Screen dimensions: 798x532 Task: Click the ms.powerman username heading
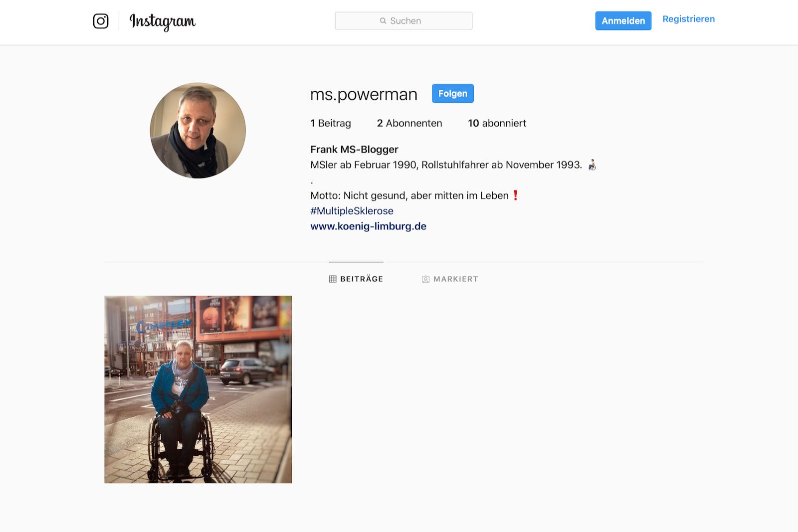pos(364,94)
